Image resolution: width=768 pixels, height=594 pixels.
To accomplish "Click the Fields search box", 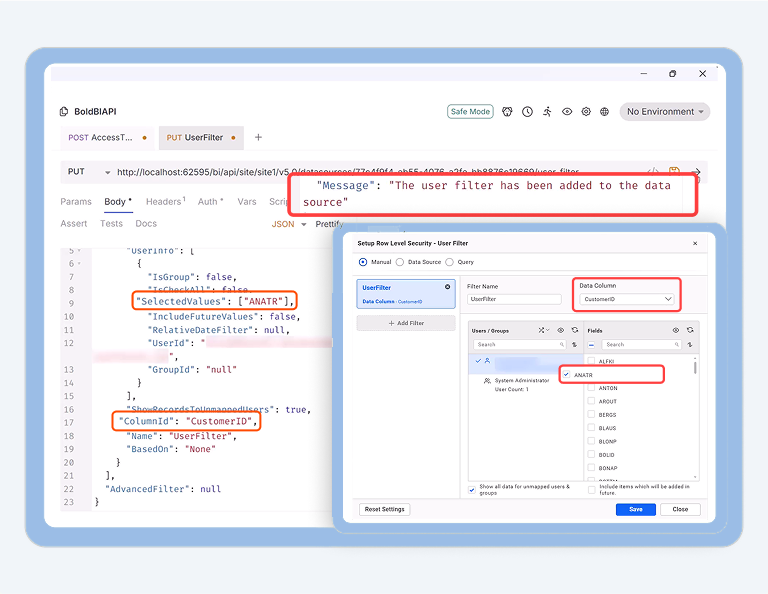I will [x=641, y=345].
